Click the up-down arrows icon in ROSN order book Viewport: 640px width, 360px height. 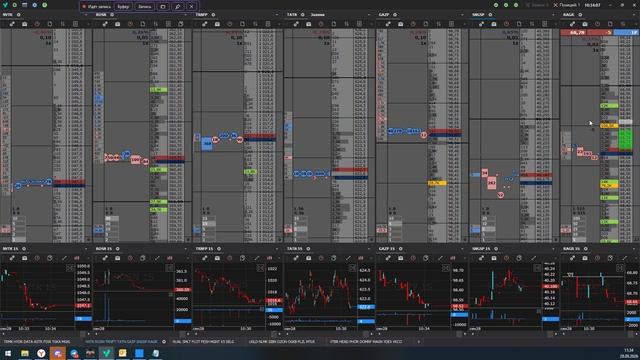[155, 24]
